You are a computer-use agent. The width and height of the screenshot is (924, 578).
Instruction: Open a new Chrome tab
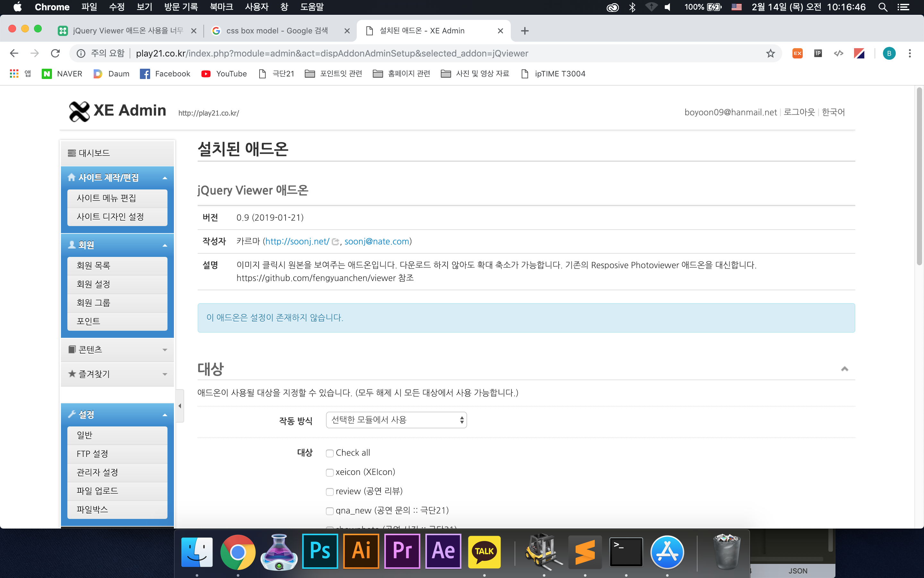(525, 31)
